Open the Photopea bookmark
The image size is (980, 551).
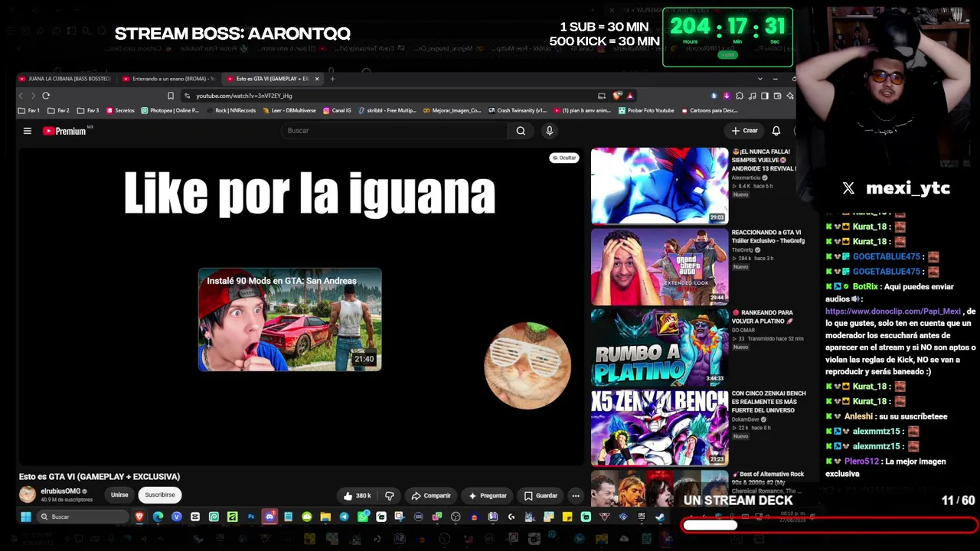[x=170, y=111]
